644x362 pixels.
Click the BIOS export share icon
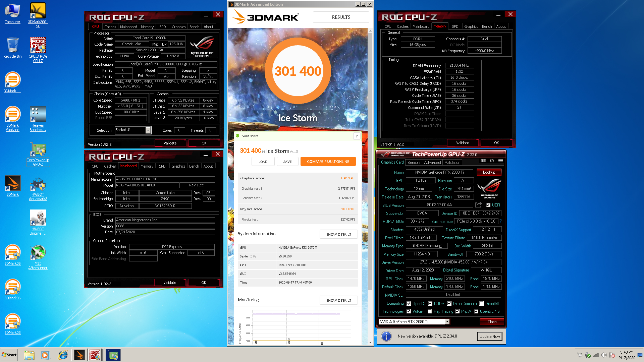pyautogui.click(x=479, y=205)
